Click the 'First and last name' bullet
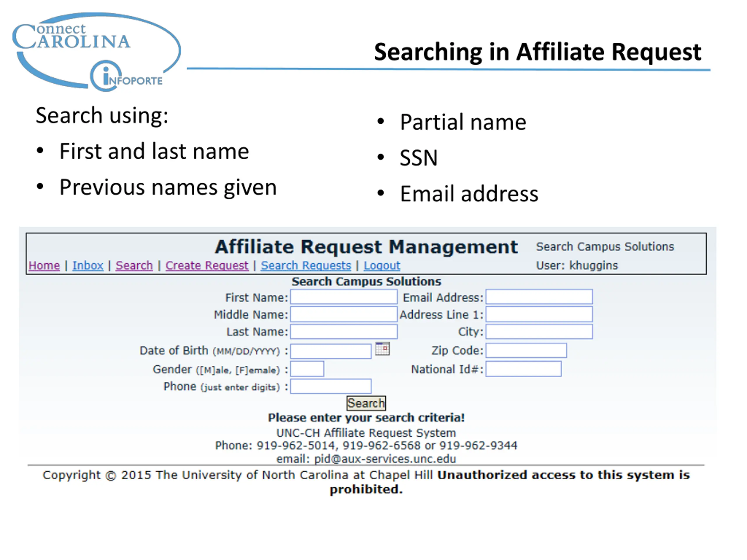The image size is (747, 560). pos(154,151)
